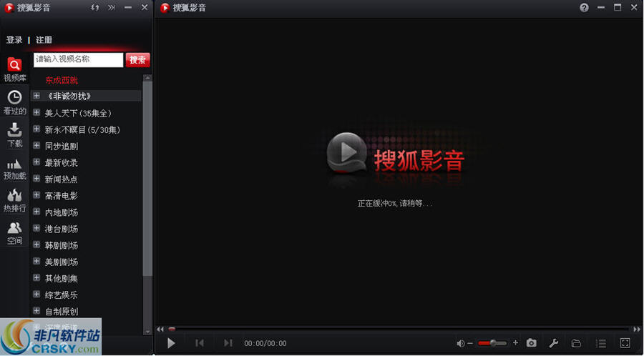
Task: Click the video name search field
Action: pos(79,59)
